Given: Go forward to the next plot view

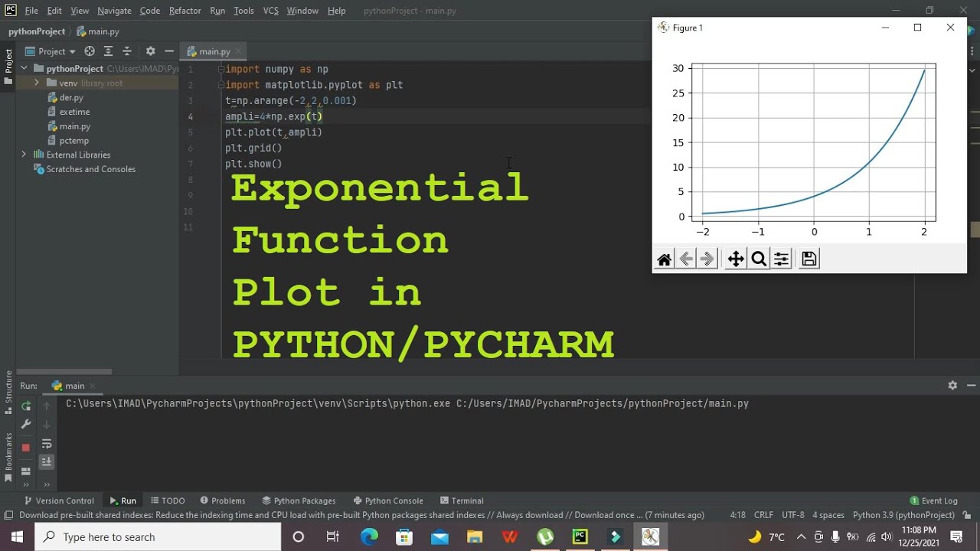Looking at the screenshot, I should 707,259.
